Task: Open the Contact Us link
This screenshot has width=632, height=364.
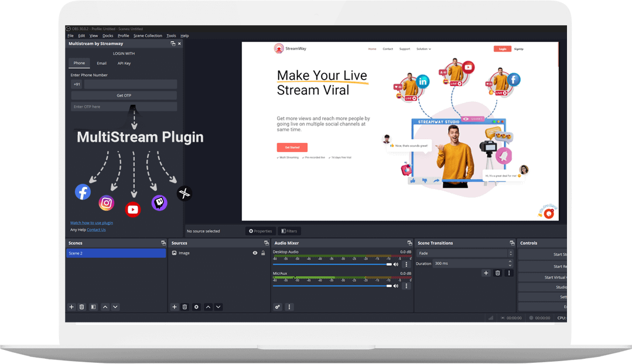Action: (x=96, y=230)
